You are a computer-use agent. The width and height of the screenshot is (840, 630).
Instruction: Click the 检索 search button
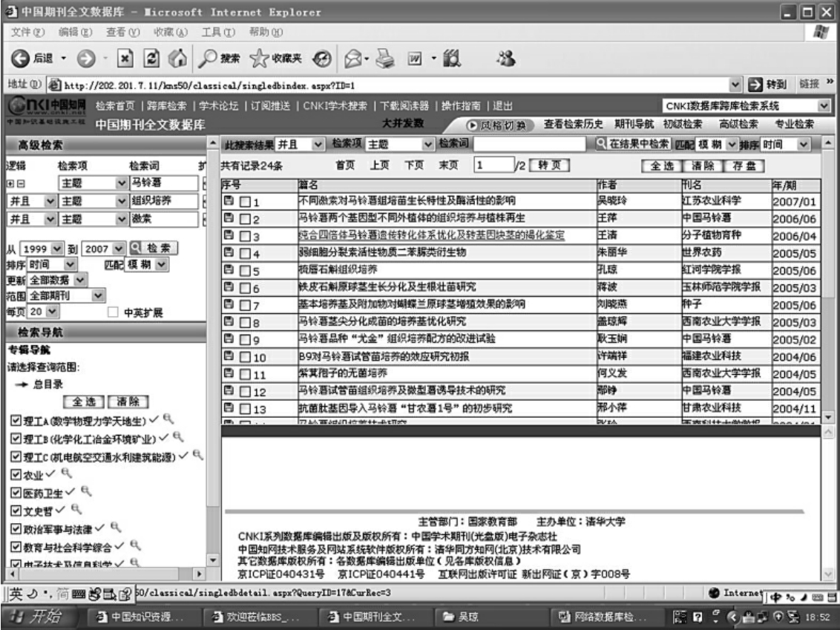click(153, 248)
